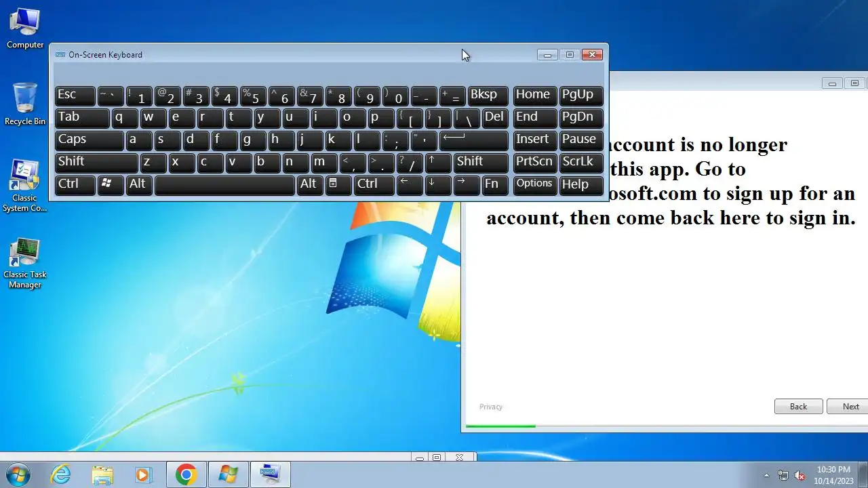Click the right arrow key
This screenshot has width=868, height=488.
coord(467,185)
